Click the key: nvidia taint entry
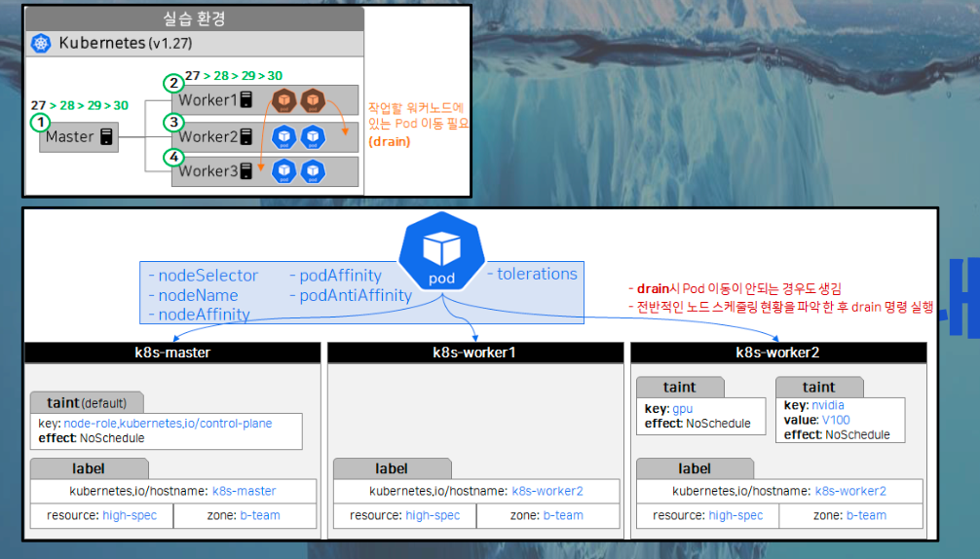Screen dimensions: 980x559 pos(813,405)
